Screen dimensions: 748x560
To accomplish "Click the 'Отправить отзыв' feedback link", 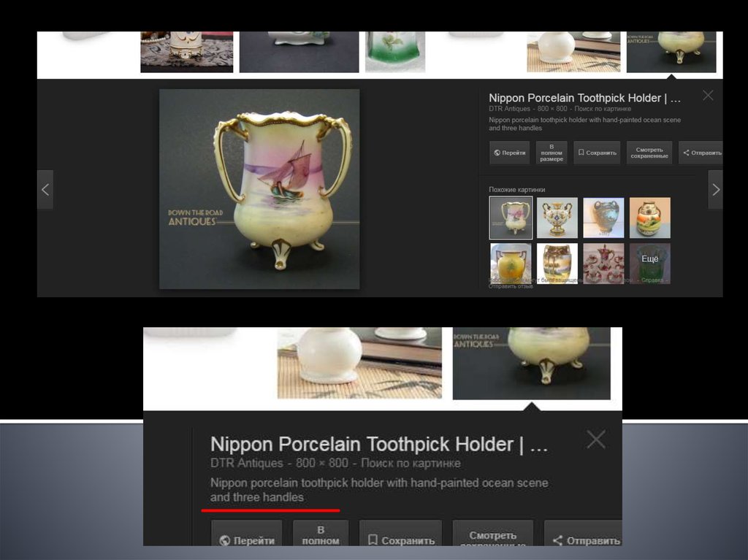I will tap(511, 286).
